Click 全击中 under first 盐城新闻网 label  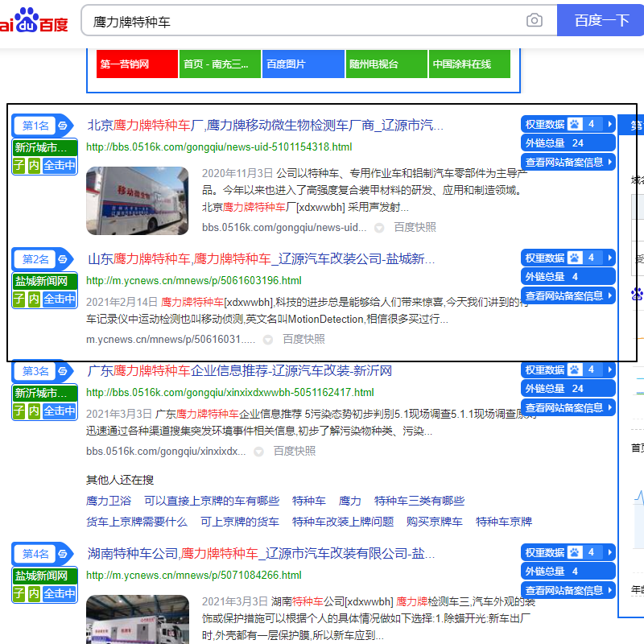pyautogui.click(x=60, y=299)
